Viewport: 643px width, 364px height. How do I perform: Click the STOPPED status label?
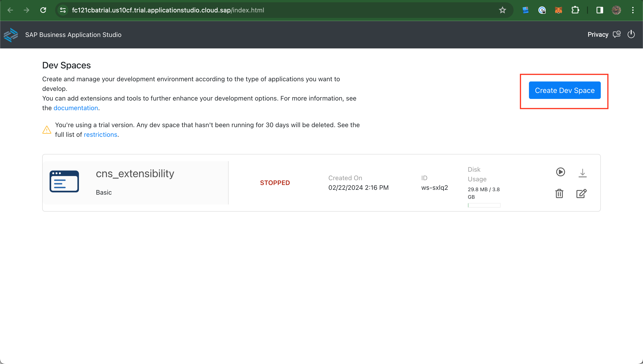pyautogui.click(x=275, y=183)
